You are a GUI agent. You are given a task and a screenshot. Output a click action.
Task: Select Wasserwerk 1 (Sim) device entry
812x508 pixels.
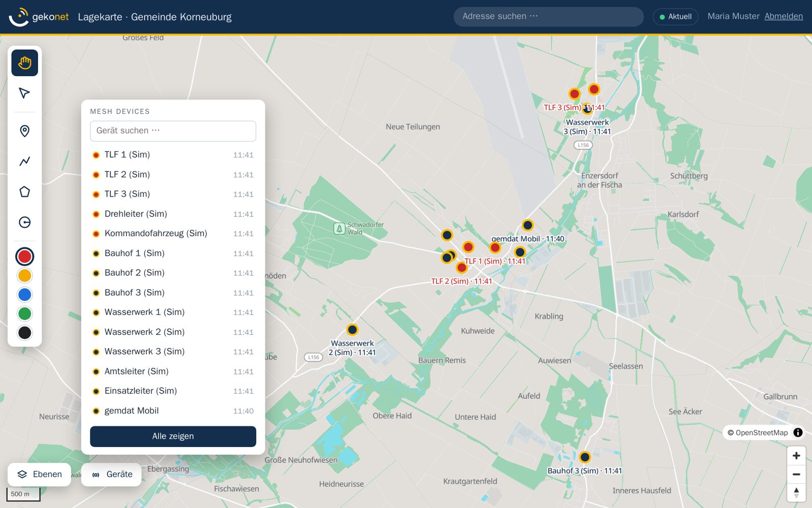click(173, 312)
